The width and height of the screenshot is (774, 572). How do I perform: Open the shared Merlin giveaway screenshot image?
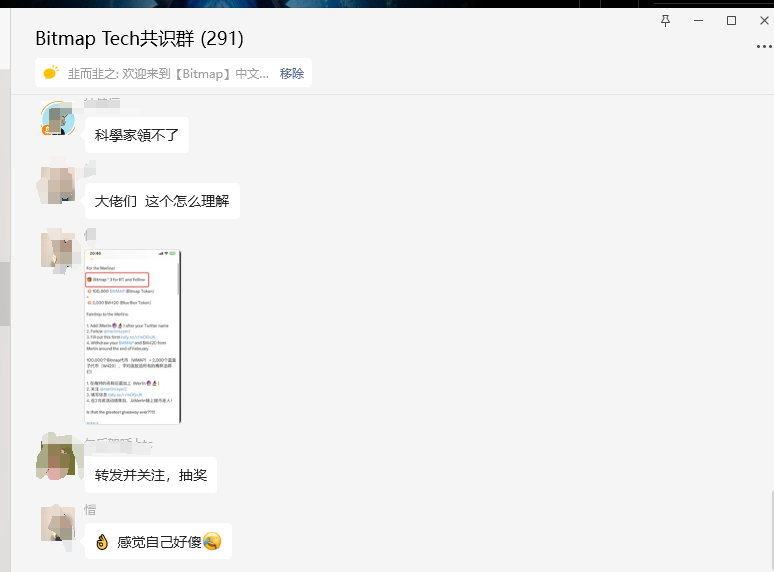(x=133, y=337)
